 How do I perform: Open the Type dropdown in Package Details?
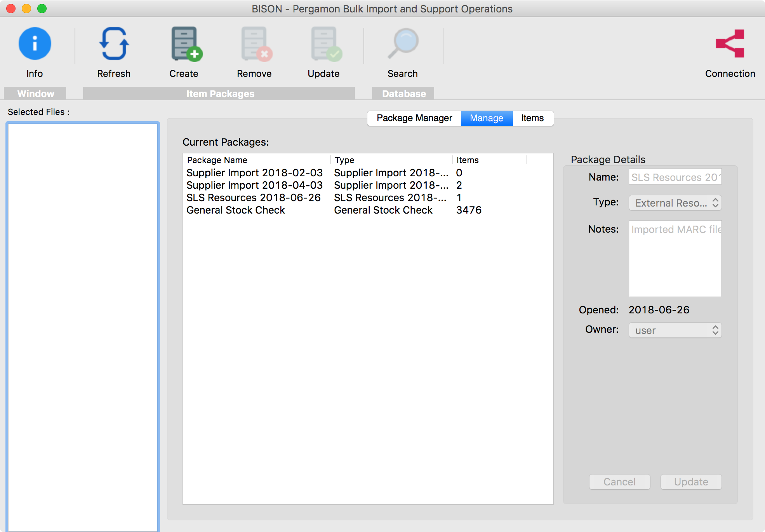[x=675, y=203]
